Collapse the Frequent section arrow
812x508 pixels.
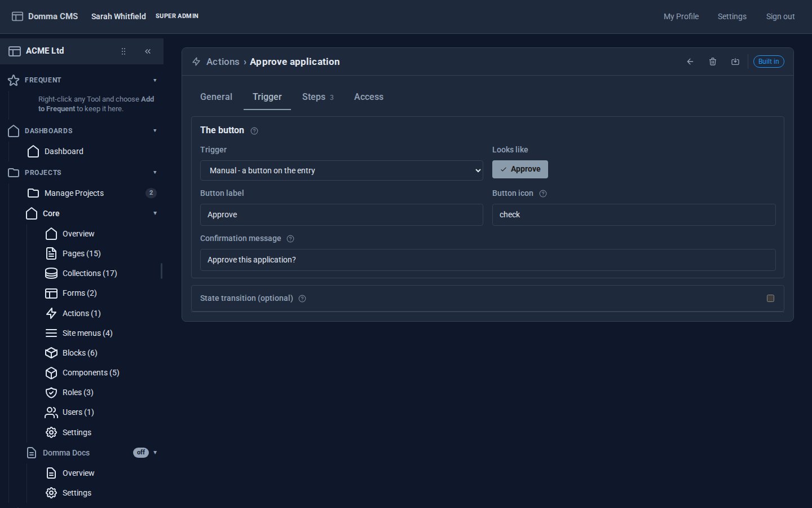[155, 80]
